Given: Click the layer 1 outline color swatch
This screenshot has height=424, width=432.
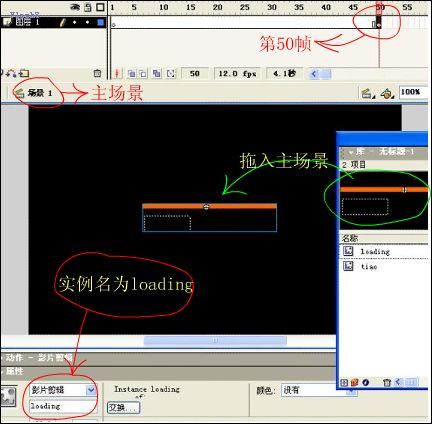Looking at the screenshot, I should coord(100,22).
